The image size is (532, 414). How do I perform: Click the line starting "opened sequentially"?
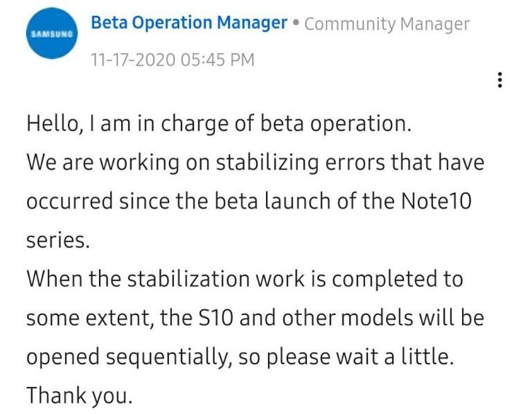pos(240,357)
